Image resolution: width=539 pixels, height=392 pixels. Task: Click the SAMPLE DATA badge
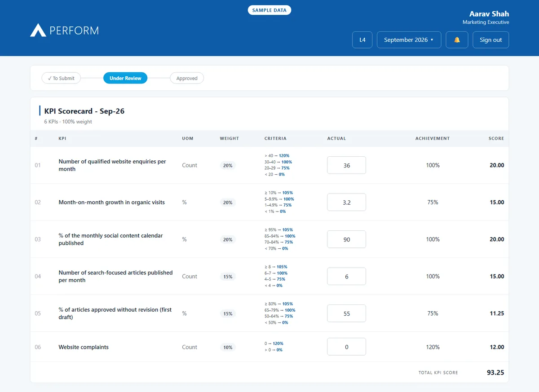click(269, 10)
